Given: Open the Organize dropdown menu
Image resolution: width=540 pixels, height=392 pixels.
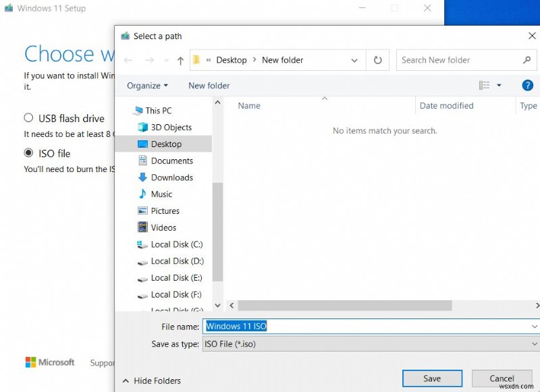Looking at the screenshot, I should 146,85.
